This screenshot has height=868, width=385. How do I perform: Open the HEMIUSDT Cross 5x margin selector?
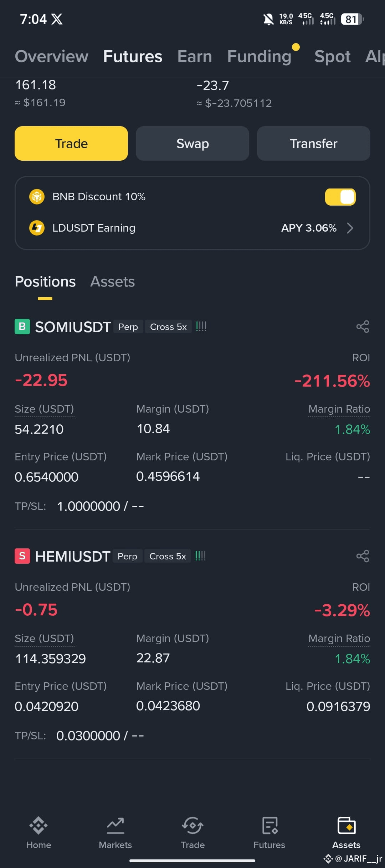tap(168, 556)
